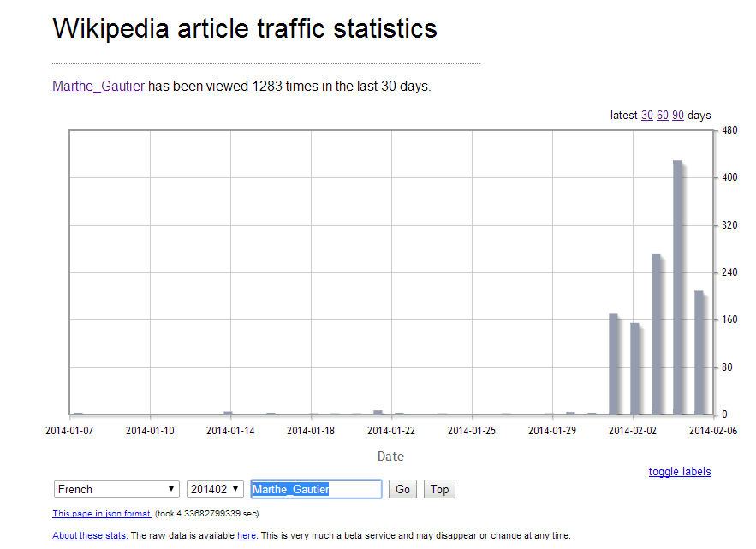
Task: Click the toggle labels link
Action: click(x=680, y=472)
